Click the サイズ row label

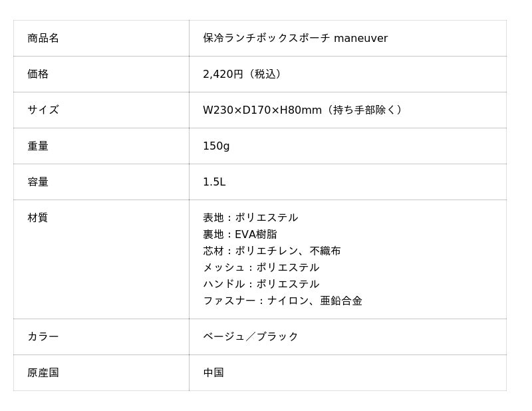click(43, 110)
